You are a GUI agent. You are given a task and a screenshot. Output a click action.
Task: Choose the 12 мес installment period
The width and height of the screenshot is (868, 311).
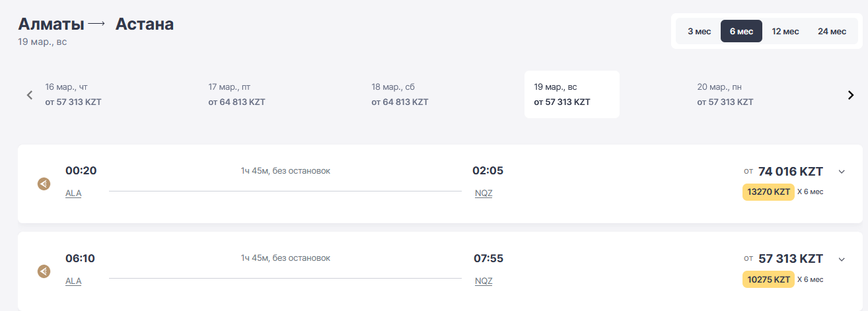[785, 31]
